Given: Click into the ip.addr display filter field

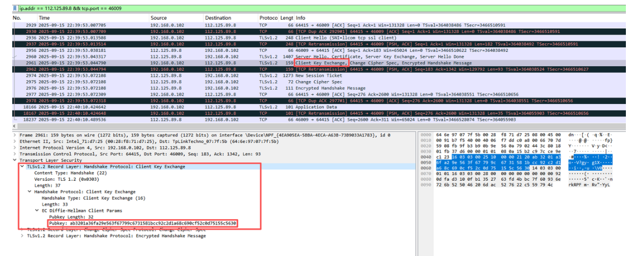Looking at the screenshot, I should (320, 8).
